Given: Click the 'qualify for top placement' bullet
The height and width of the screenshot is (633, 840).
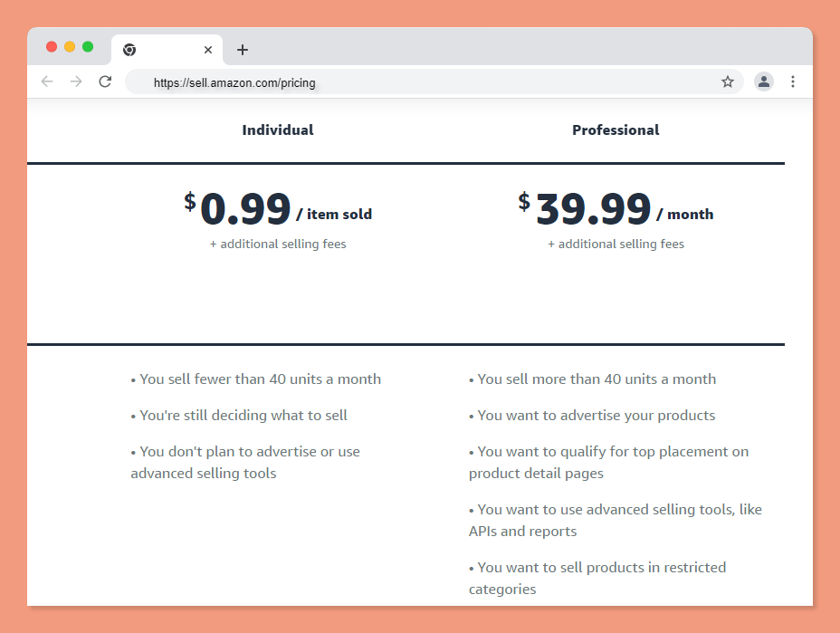Looking at the screenshot, I should (608, 463).
